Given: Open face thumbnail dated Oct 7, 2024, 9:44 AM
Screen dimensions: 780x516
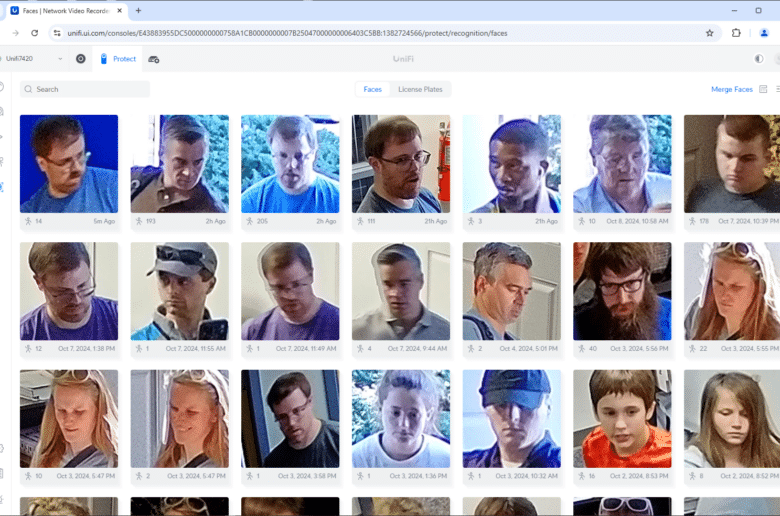Looking at the screenshot, I should pos(401,291).
